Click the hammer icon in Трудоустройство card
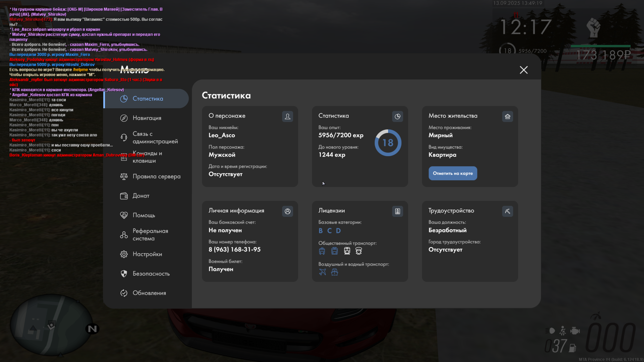Screen dimensions: 644x362 pos(507,211)
